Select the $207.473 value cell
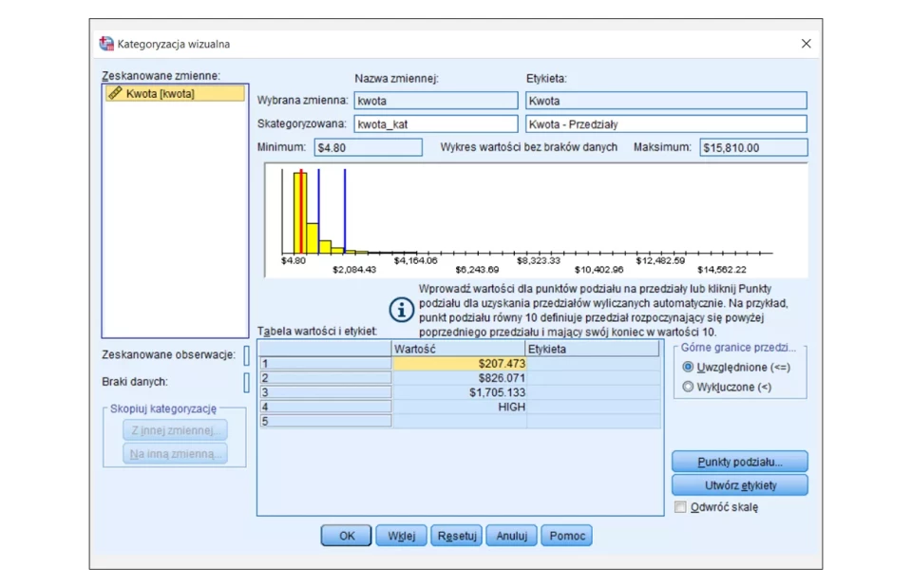 coord(460,364)
